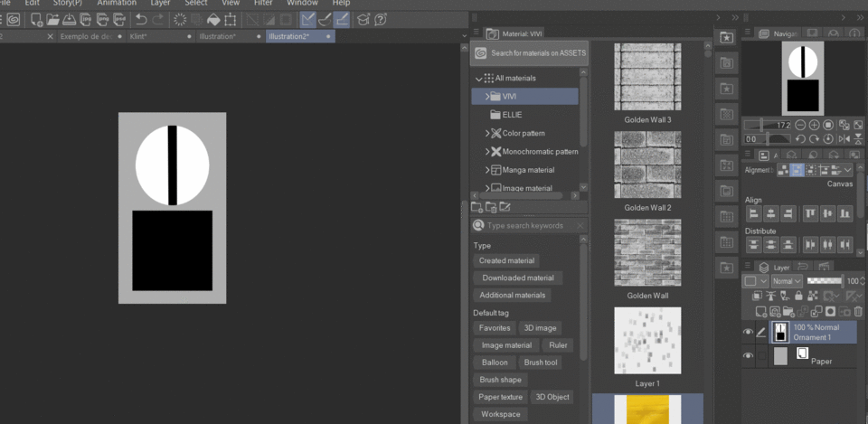The width and height of the screenshot is (868, 424).
Task: Collapse the All materials tree
Action: click(479, 79)
